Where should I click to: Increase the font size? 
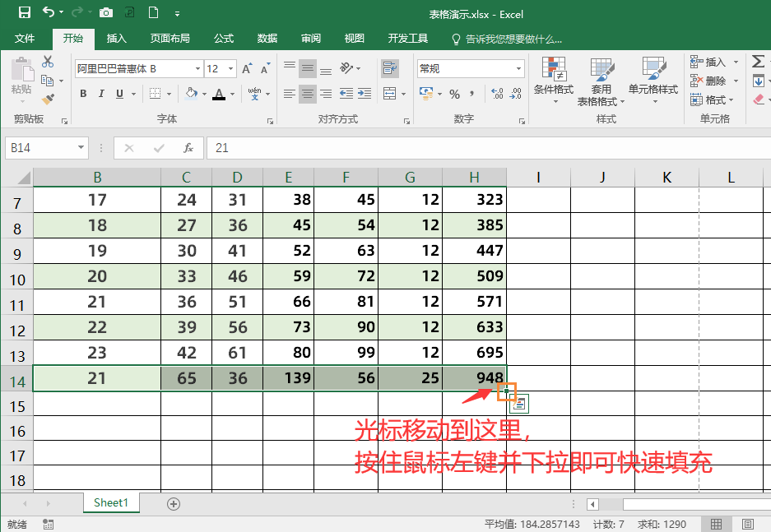[248, 69]
